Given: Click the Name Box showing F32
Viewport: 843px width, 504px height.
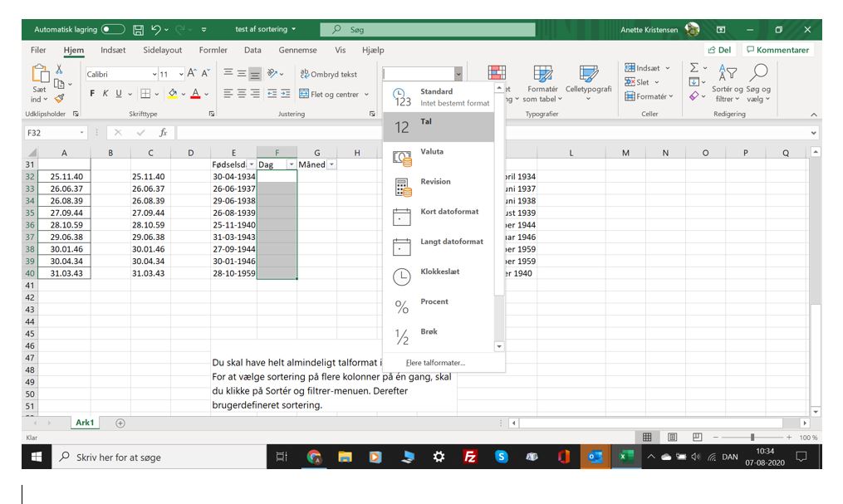Looking at the screenshot, I should coord(56,133).
